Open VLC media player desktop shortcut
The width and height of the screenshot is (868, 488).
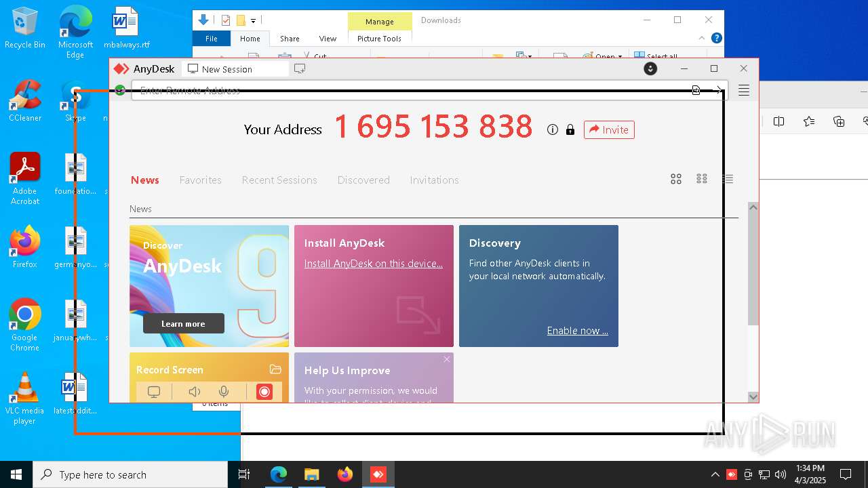point(24,398)
